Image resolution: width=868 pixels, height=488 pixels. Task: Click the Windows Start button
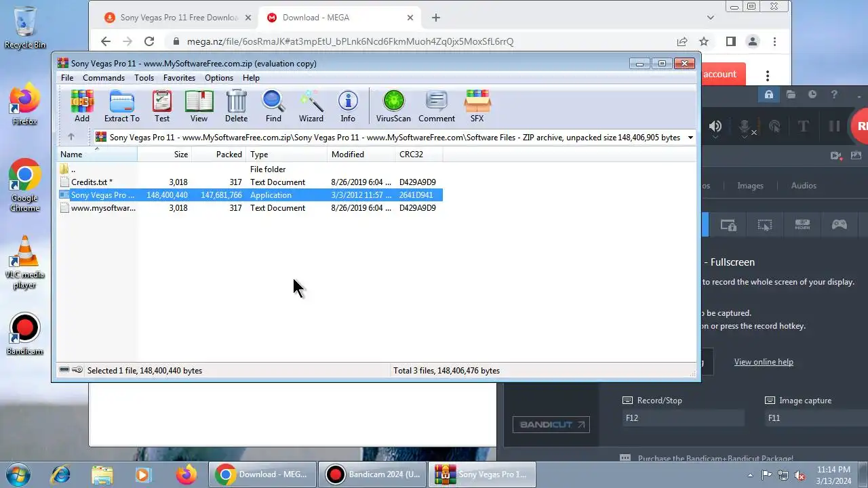coord(17,474)
